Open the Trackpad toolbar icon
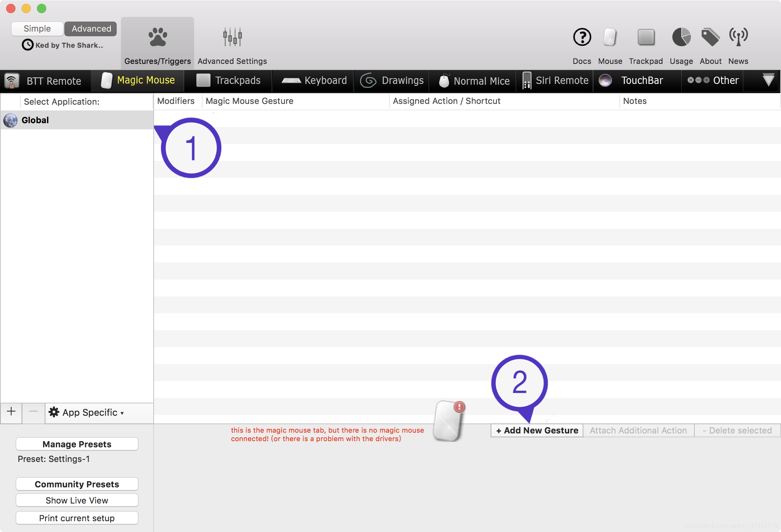This screenshot has height=532, width=781. coord(646,38)
